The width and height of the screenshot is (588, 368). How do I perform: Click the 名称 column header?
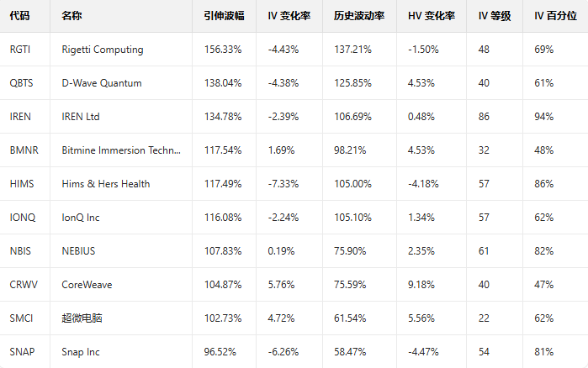coord(72,16)
